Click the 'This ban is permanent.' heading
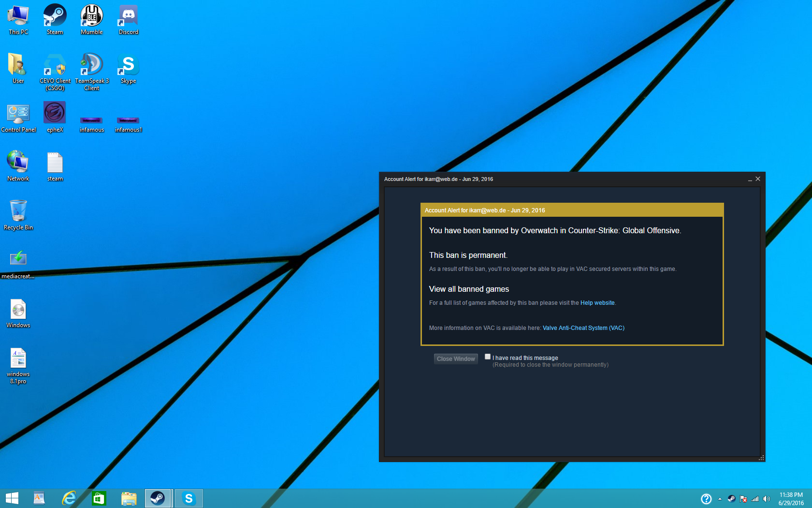This screenshot has width=812, height=508. 468,255
